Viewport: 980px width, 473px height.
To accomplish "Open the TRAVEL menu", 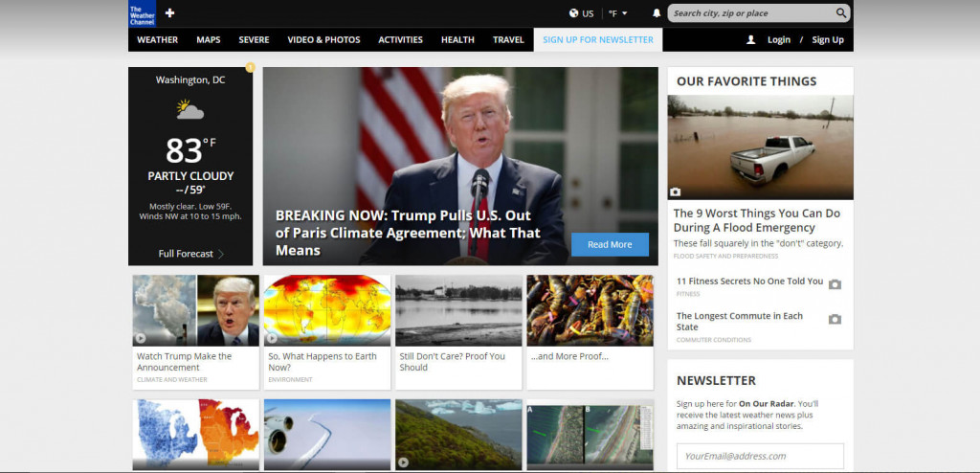I will [x=508, y=39].
